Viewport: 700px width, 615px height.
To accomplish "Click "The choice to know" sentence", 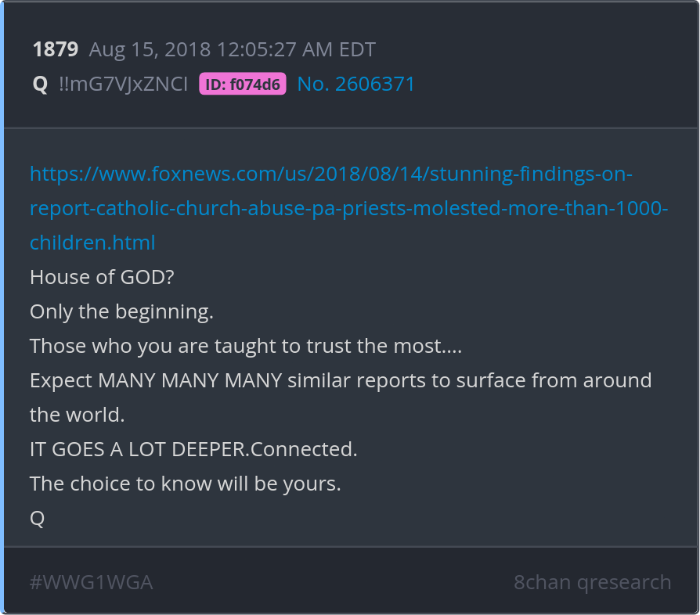I will click(185, 484).
